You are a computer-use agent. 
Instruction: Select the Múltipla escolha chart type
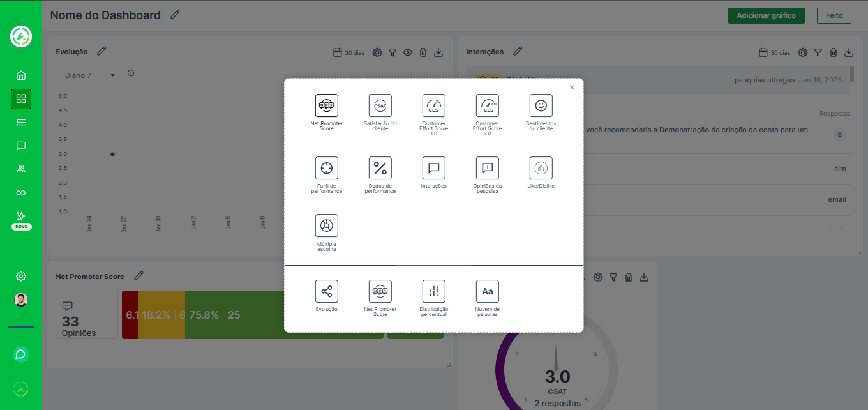coord(327,233)
